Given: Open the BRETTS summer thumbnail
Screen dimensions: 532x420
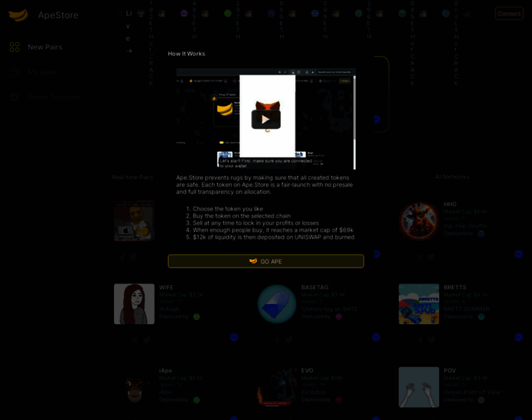Looking at the screenshot, I should click(419, 304).
